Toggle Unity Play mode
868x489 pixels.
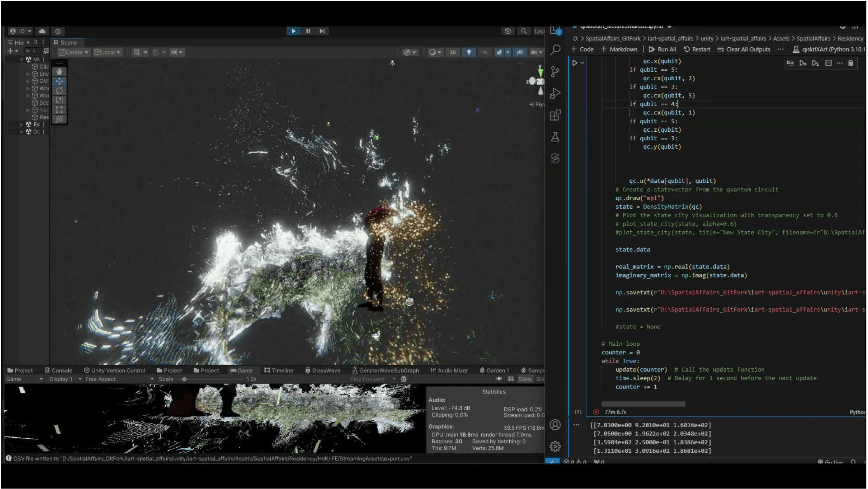(x=293, y=31)
